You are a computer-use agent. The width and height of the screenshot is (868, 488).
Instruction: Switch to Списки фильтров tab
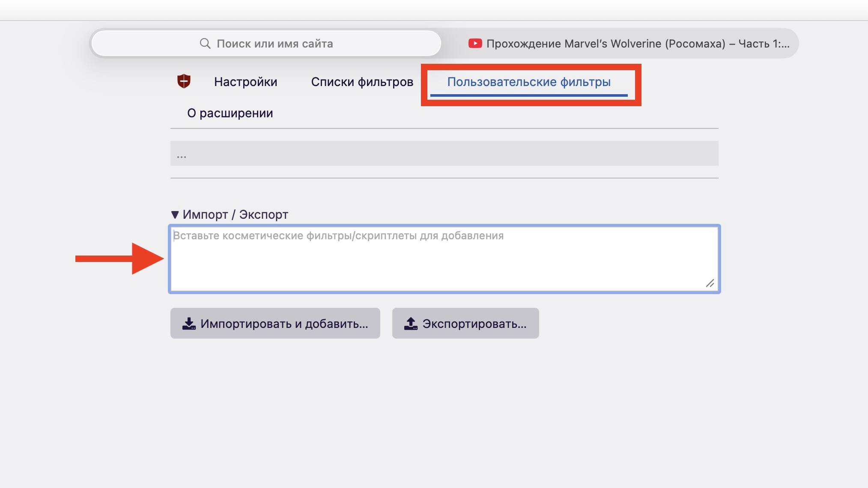pos(362,82)
